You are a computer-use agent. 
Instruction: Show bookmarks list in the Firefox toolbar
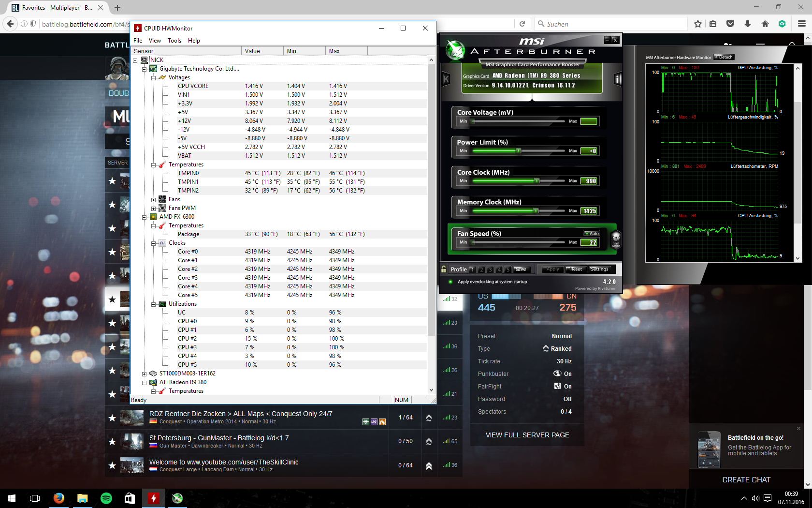713,24
